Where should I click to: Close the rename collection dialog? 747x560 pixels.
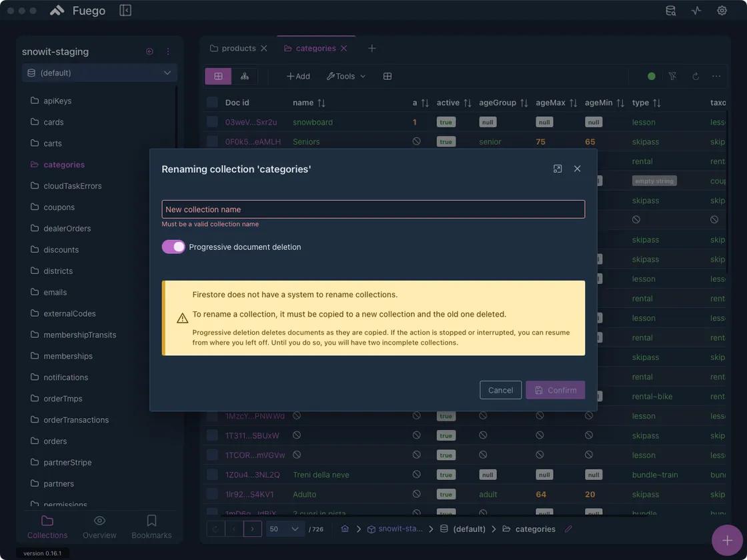[x=577, y=169]
